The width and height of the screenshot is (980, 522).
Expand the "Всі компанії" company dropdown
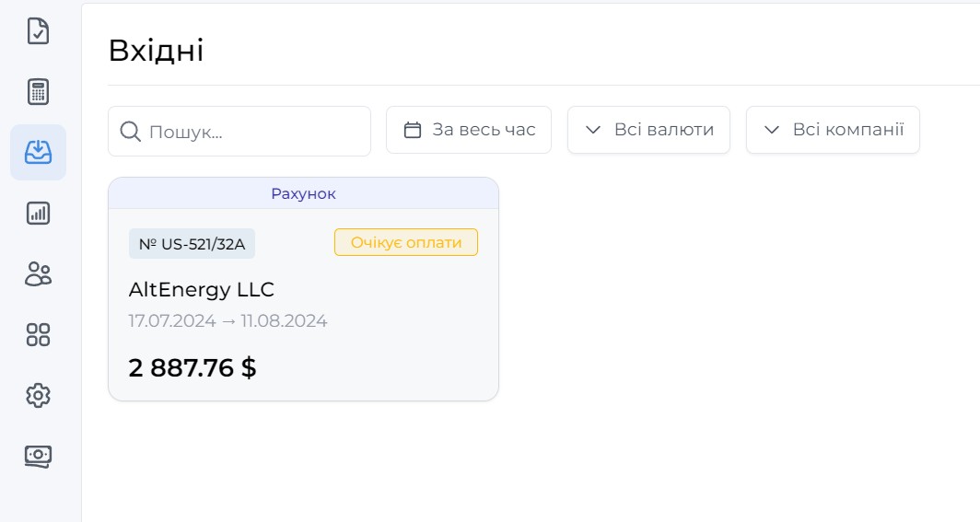point(833,130)
